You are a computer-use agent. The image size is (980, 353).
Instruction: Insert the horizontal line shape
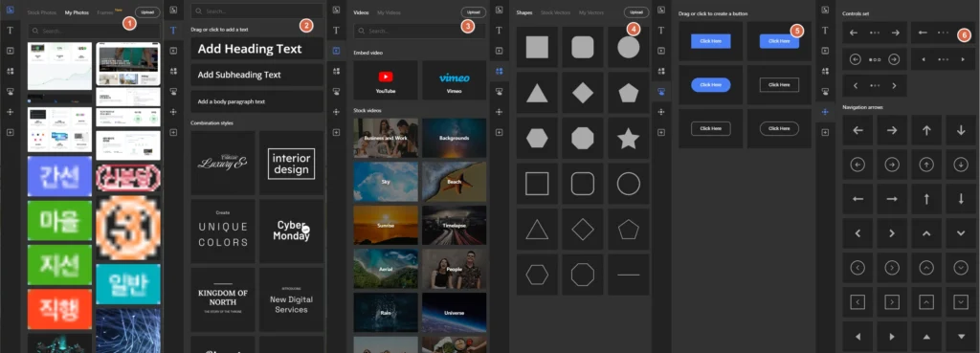(x=628, y=275)
